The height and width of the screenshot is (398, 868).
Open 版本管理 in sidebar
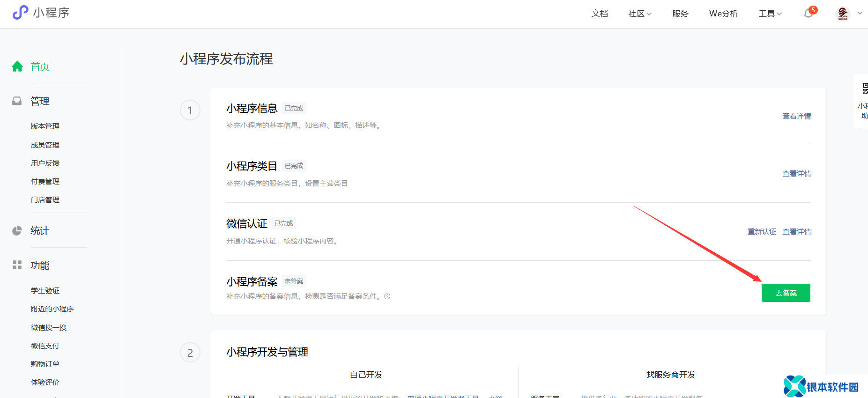(45, 126)
